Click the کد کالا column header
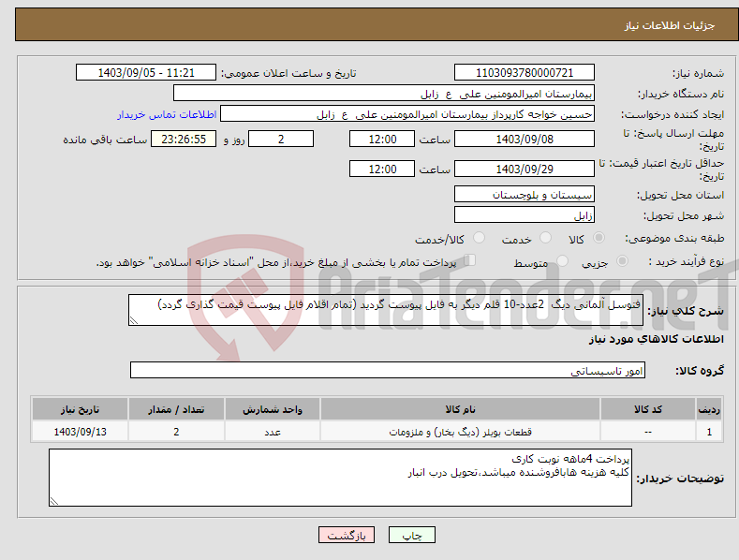Viewport: 739px width, 560px height. [x=648, y=409]
